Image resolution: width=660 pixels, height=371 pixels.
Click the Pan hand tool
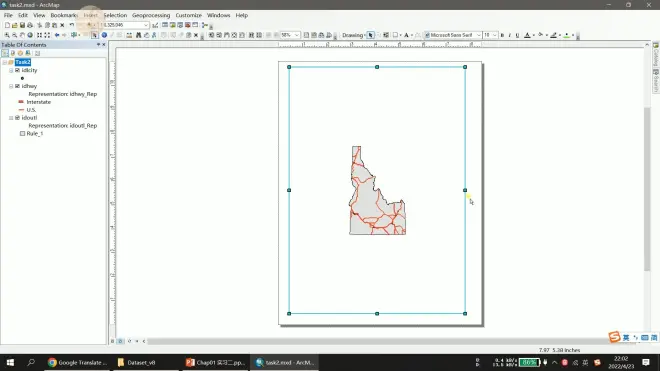22,35
